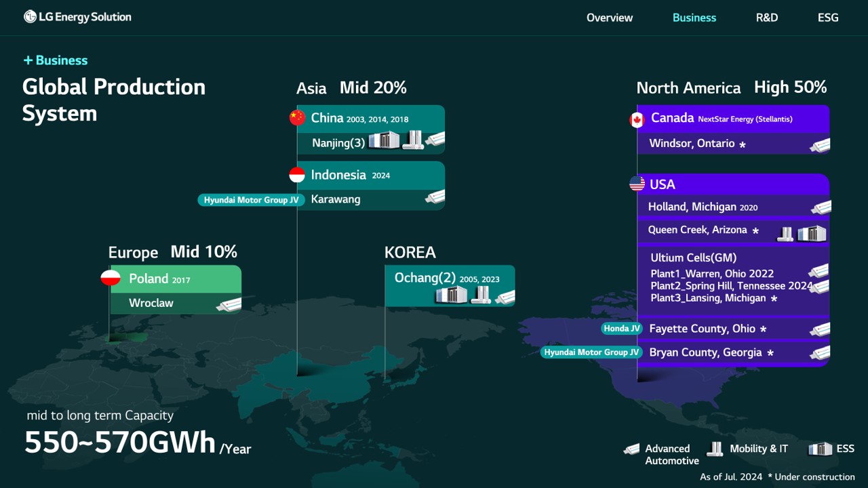Click the KOREA heading
The width and height of the screenshot is (868, 488).
(410, 252)
